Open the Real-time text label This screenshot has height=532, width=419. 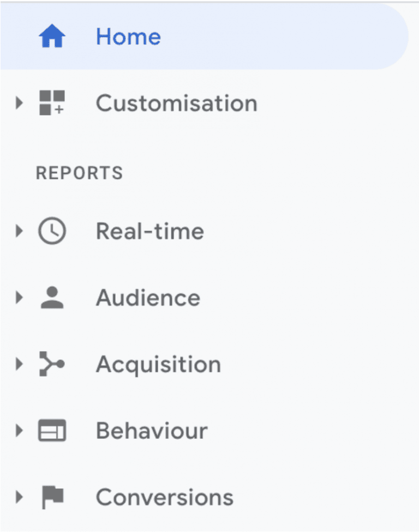point(150,231)
